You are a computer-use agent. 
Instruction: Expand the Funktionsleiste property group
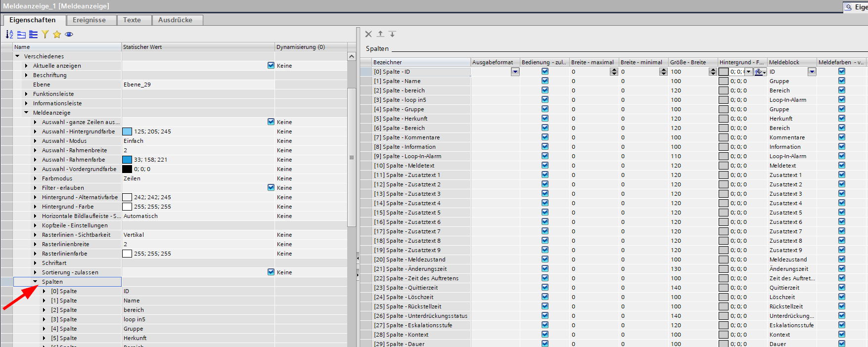coord(26,94)
